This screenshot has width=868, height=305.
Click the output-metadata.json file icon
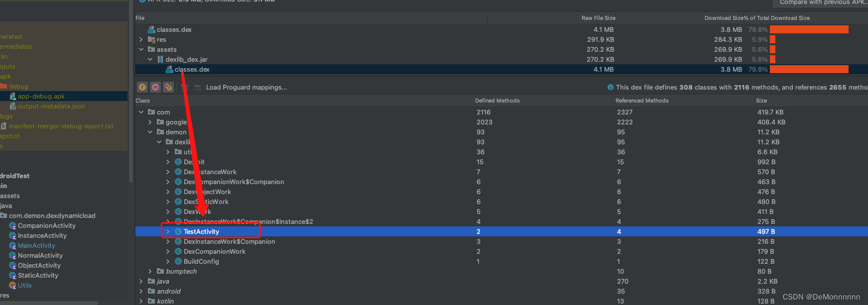point(13,106)
